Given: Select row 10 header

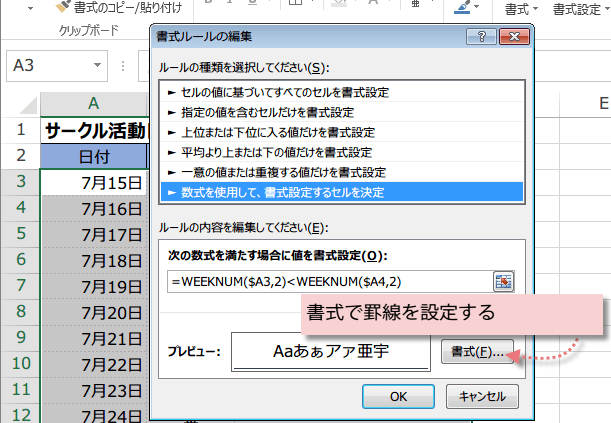Looking at the screenshot, I should click(x=21, y=364).
